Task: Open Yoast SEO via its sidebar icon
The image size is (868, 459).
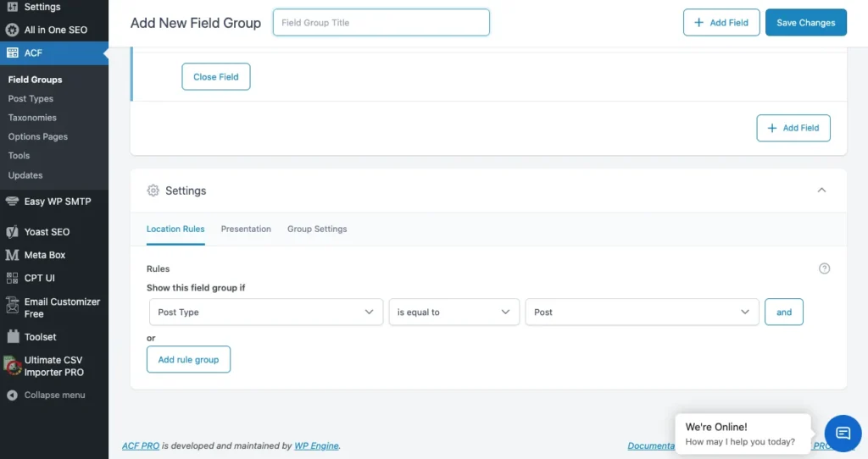Action: pyautogui.click(x=12, y=232)
